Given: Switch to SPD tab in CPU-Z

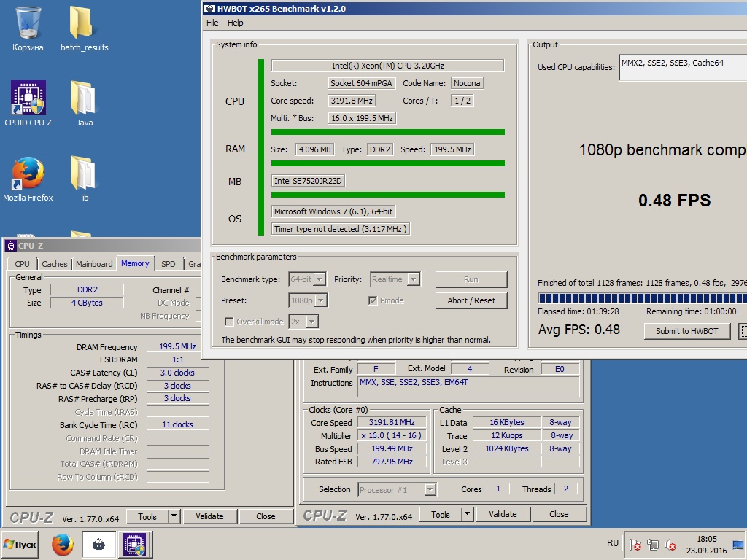Looking at the screenshot, I should click(169, 264).
